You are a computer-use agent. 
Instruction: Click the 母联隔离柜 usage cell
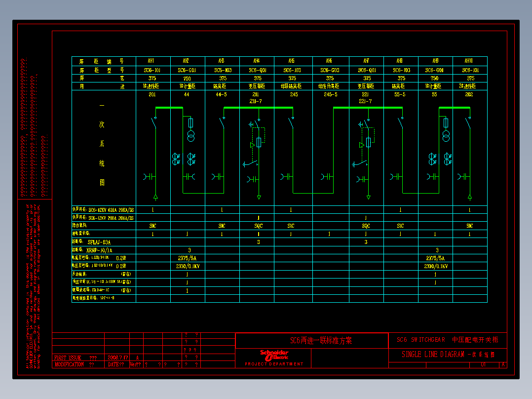click(x=292, y=86)
